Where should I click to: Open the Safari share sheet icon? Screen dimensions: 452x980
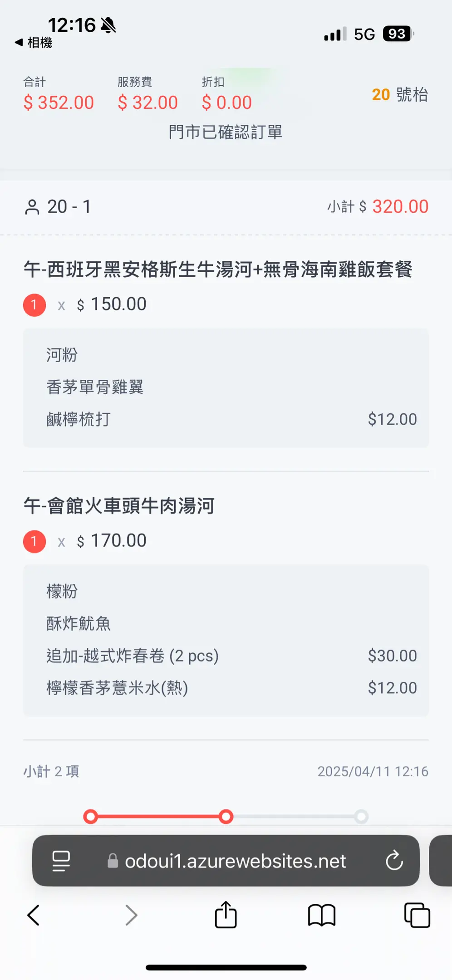coord(226,915)
